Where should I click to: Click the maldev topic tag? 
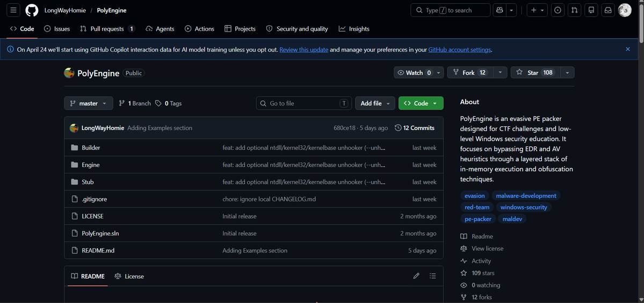(x=512, y=219)
